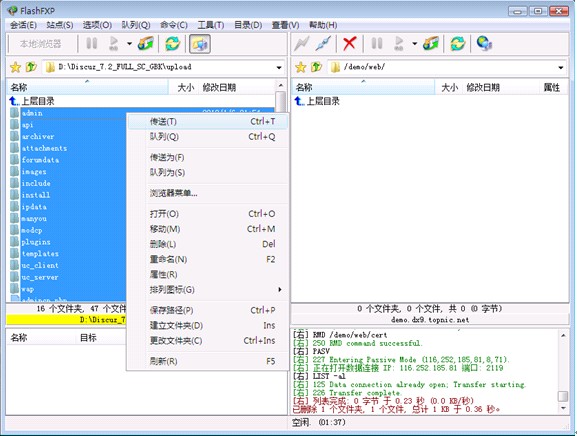Open the 队列(Q) menu in the menu bar
The height and width of the screenshot is (436, 577).
click(x=136, y=25)
